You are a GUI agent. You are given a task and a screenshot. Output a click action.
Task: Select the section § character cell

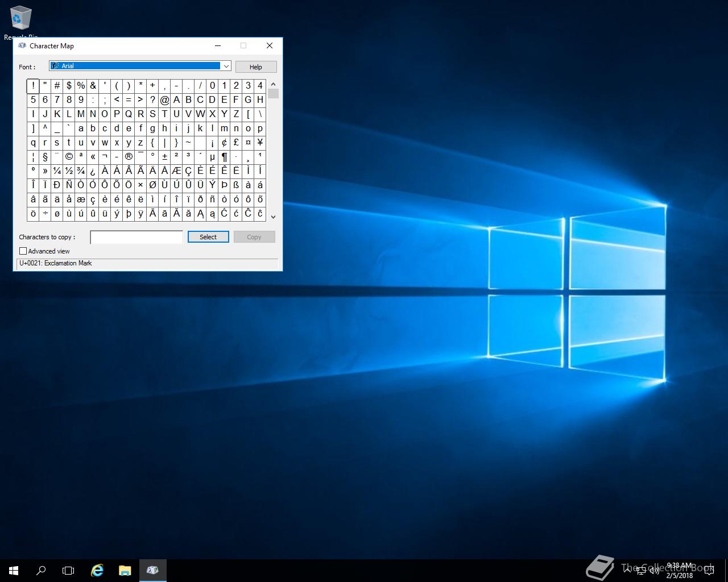pos(45,157)
